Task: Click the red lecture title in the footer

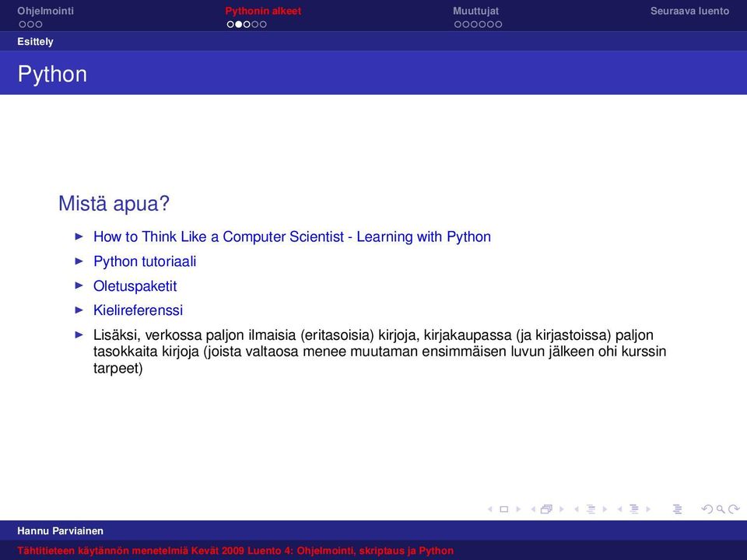Action: pyautogui.click(x=235, y=551)
